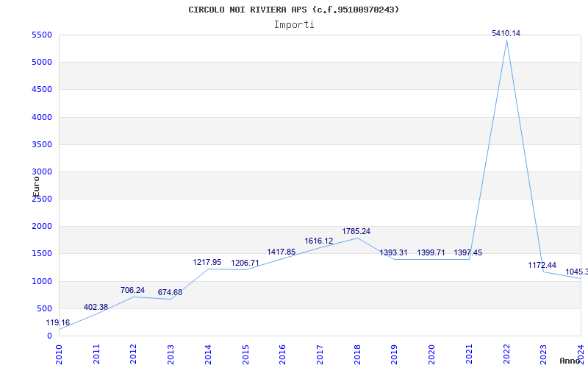Click the 2022 x-axis year label

tap(506, 354)
